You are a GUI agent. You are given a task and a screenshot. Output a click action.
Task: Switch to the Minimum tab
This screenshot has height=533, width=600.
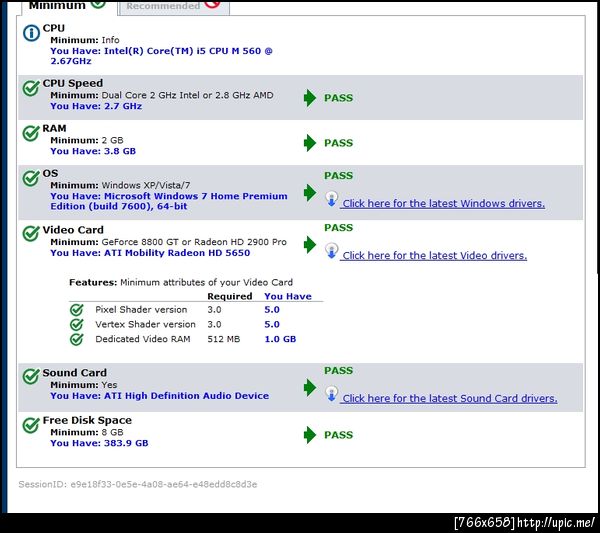69,7
